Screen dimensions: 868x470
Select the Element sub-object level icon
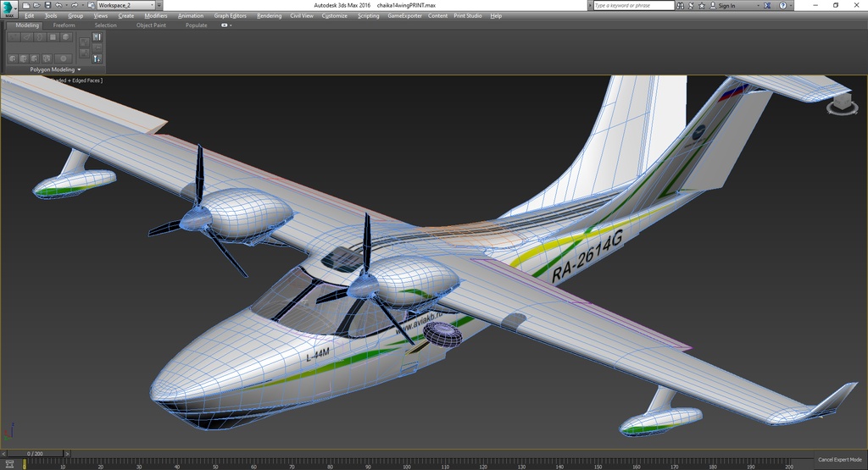tap(66, 37)
